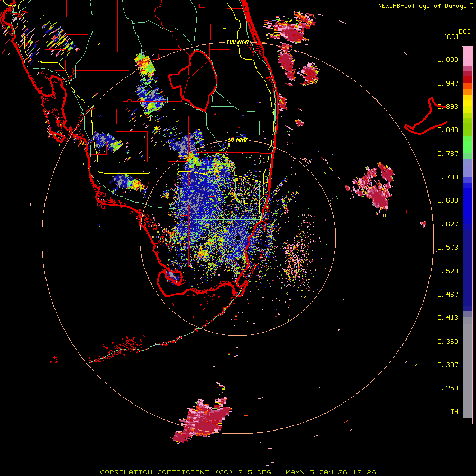The image size is (476, 476).
Task: Click the 50 NMI range ring label
Action: pyautogui.click(x=237, y=140)
